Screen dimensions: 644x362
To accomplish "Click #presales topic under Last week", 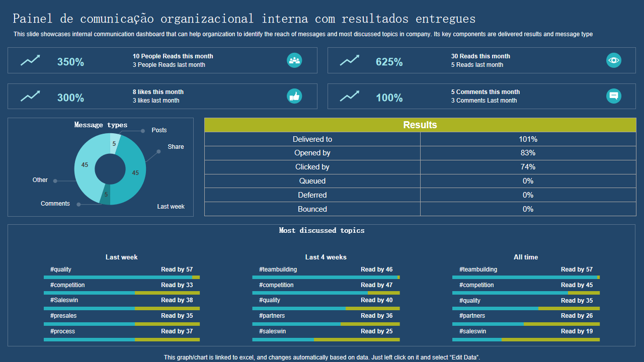I will (x=63, y=316).
